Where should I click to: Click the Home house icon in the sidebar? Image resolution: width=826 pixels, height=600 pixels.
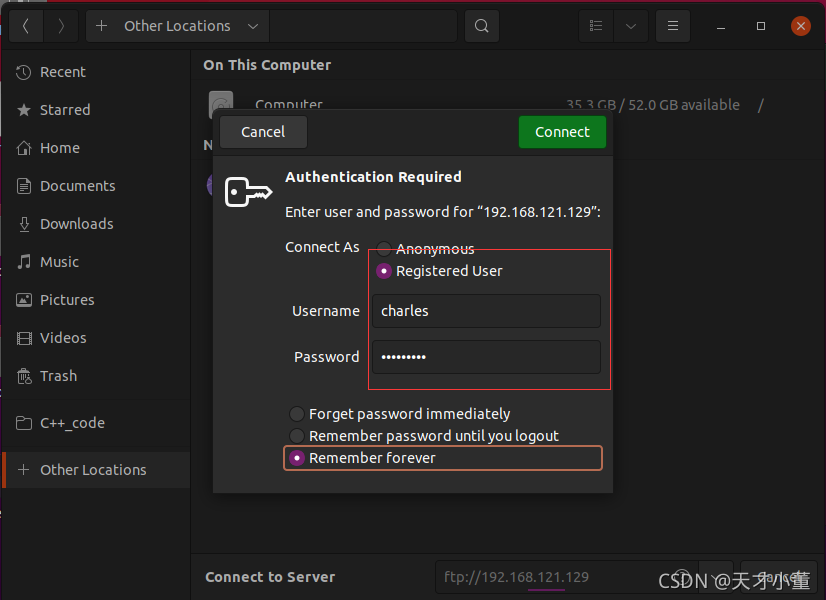point(24,148)
